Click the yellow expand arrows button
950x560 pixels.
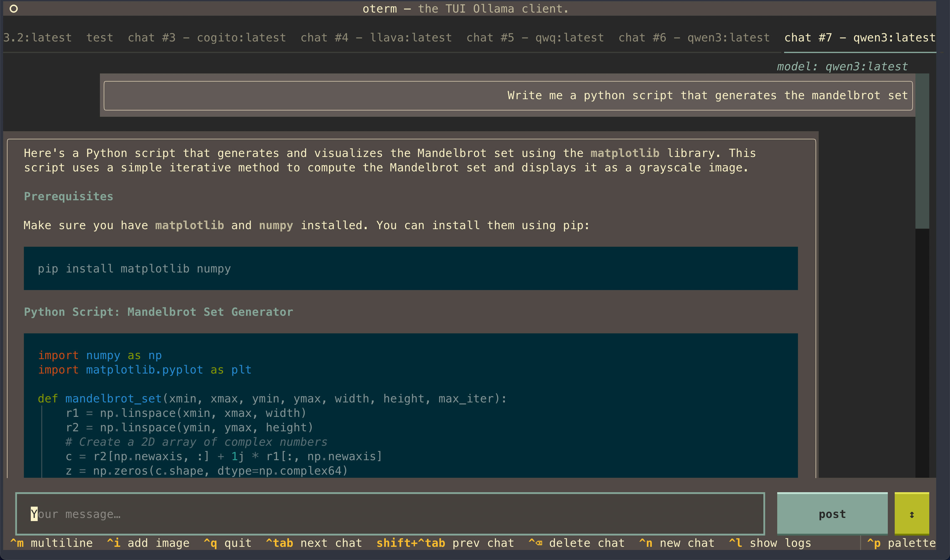coord(911,514)
